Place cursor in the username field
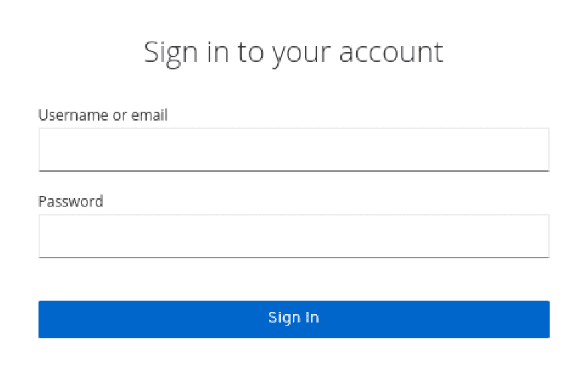The width and height of the screenshot is (588, 374). pyautogui.click(x=293, y=149)
